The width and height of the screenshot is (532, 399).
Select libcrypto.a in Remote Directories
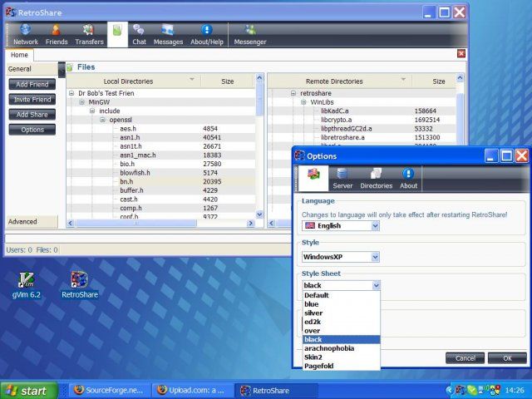362,120
